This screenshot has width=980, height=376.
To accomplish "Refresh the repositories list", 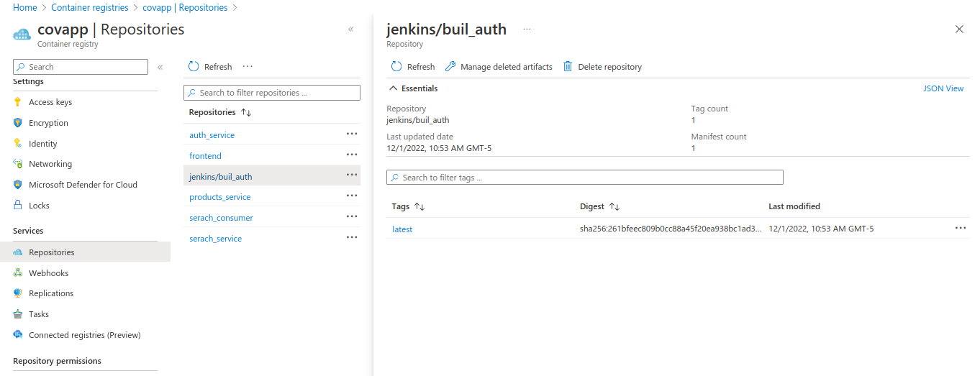I will point(210,67).
